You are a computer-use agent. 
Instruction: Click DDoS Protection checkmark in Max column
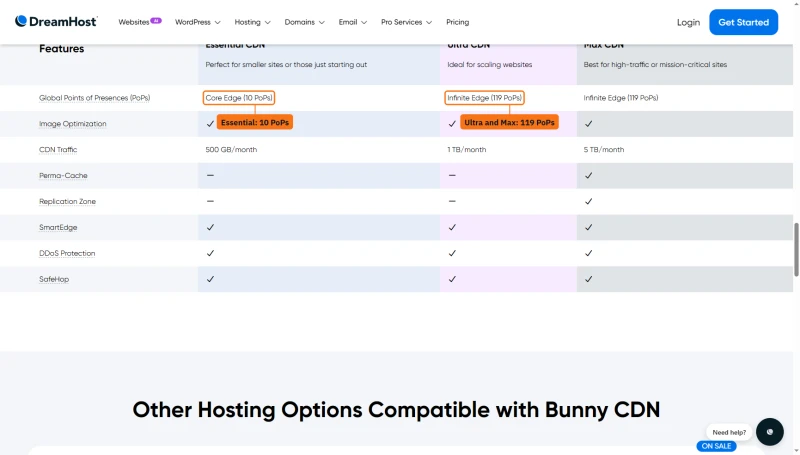tap(588, 253)
